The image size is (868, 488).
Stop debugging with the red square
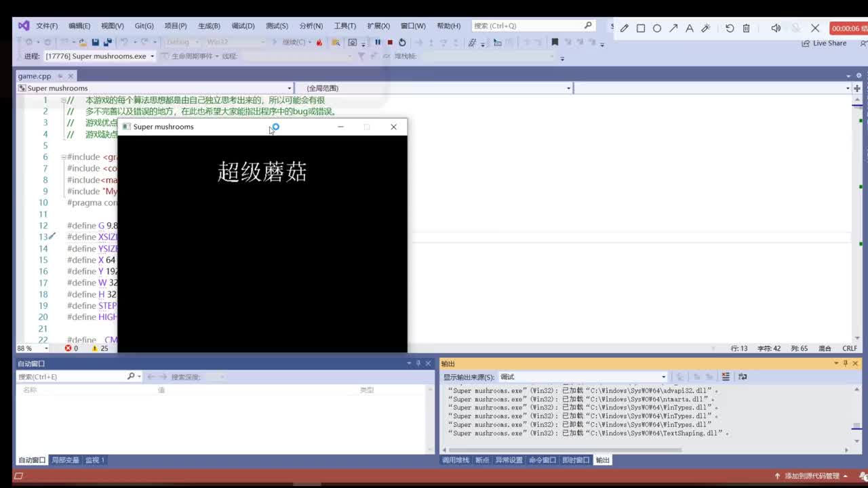(x=390, y=42)
